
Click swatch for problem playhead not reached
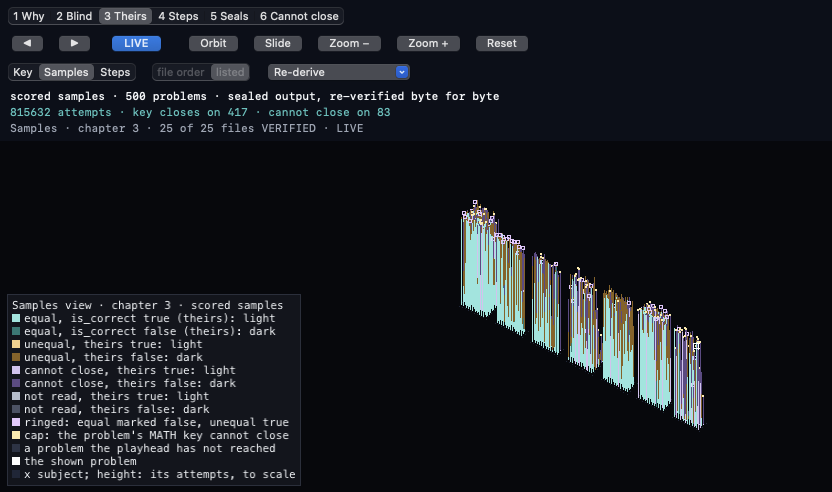16,448
